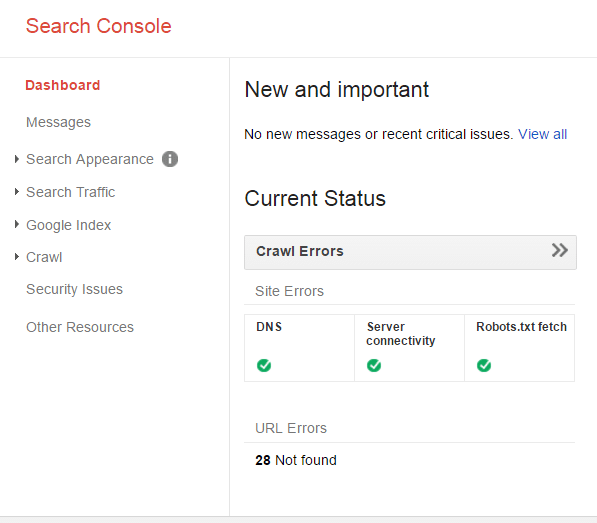This screenshot has width=597, height=523.
Task: Select Crawl in the sidebar
Action: click(44, 257)
